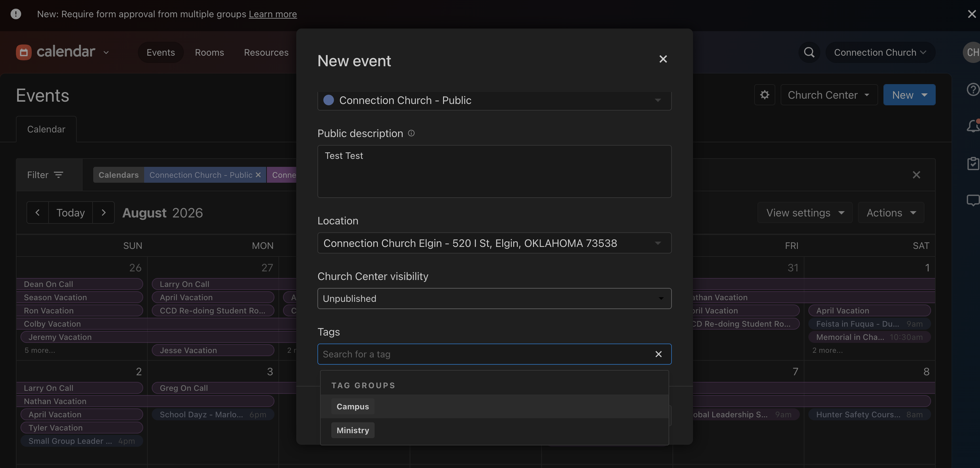980x468 pixels.
Task: Click the calendar app logo icon
Action: tap(24, 52)
